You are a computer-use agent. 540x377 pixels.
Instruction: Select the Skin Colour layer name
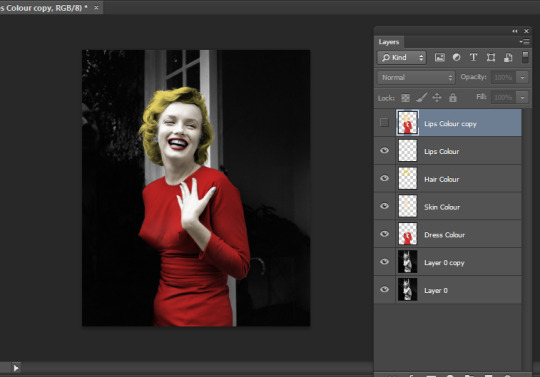[442, 207]
